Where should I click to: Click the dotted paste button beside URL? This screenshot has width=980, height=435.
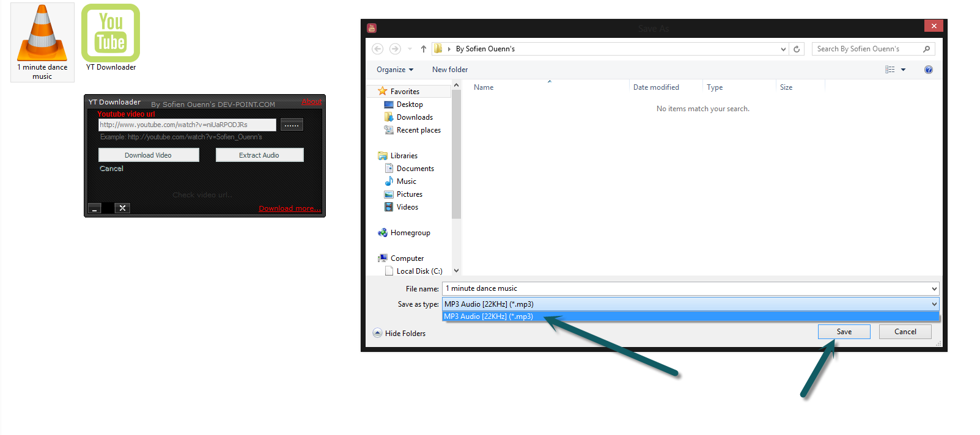292,125
